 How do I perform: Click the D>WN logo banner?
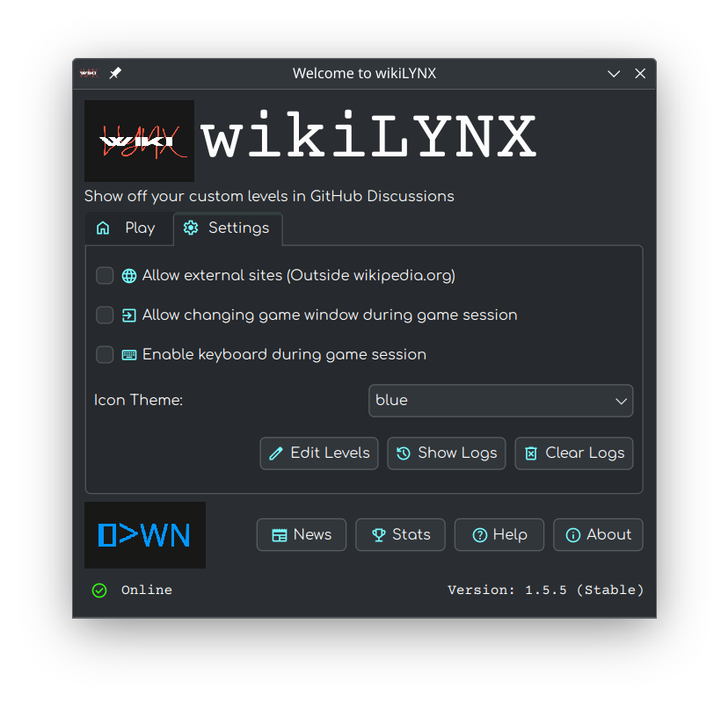[x=145, y=534]
